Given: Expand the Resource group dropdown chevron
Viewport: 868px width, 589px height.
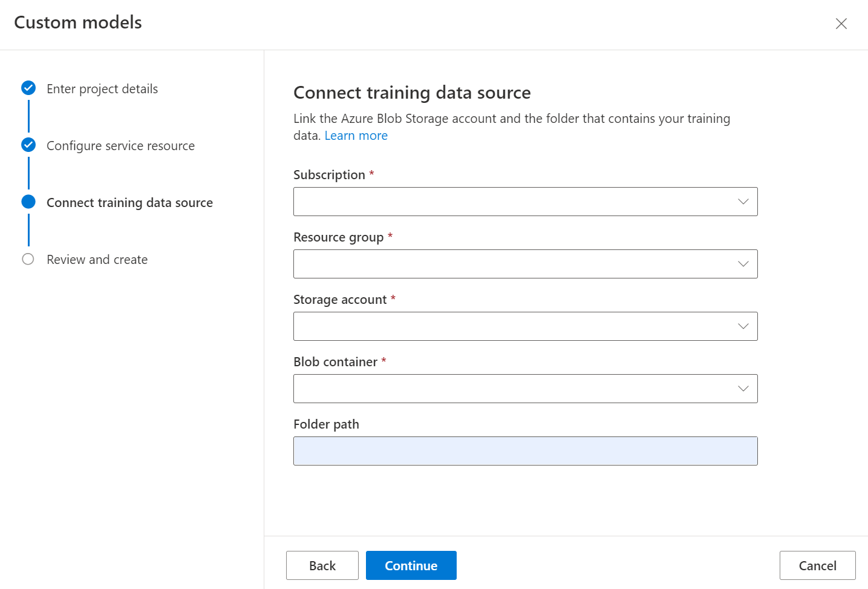Looking at the screenshot, I should [743, 264].
